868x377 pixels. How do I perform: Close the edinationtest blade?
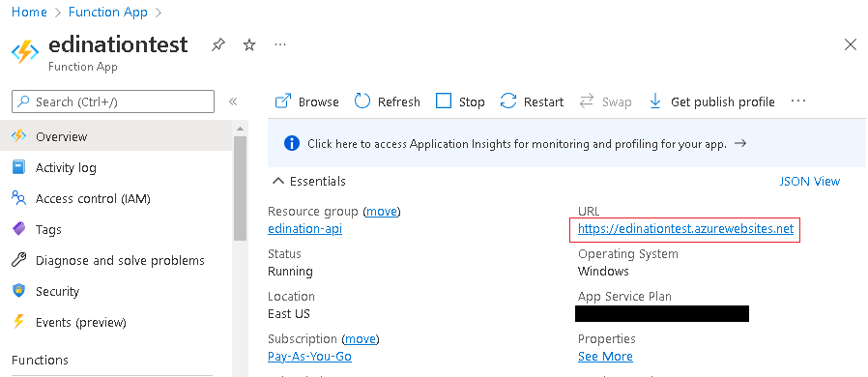851,44
